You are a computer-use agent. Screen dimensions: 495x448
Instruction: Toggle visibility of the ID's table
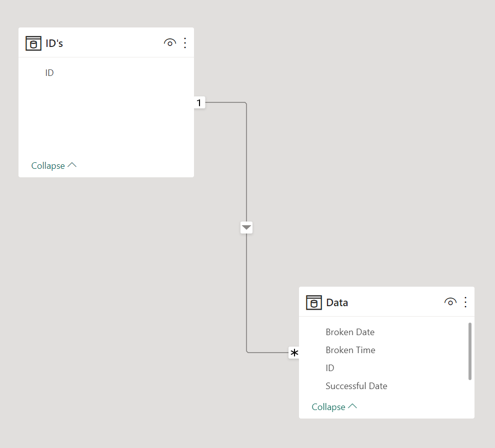(x=170, y=42)
